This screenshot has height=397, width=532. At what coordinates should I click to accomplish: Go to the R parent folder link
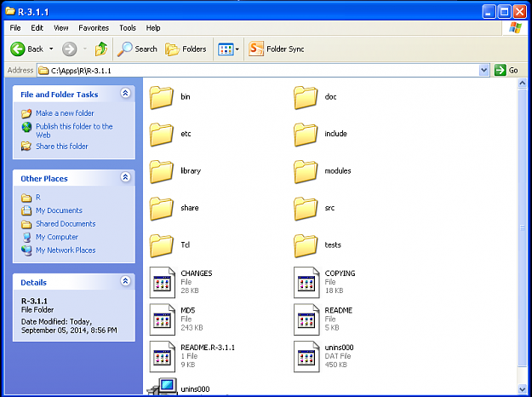tap(38, 198)
